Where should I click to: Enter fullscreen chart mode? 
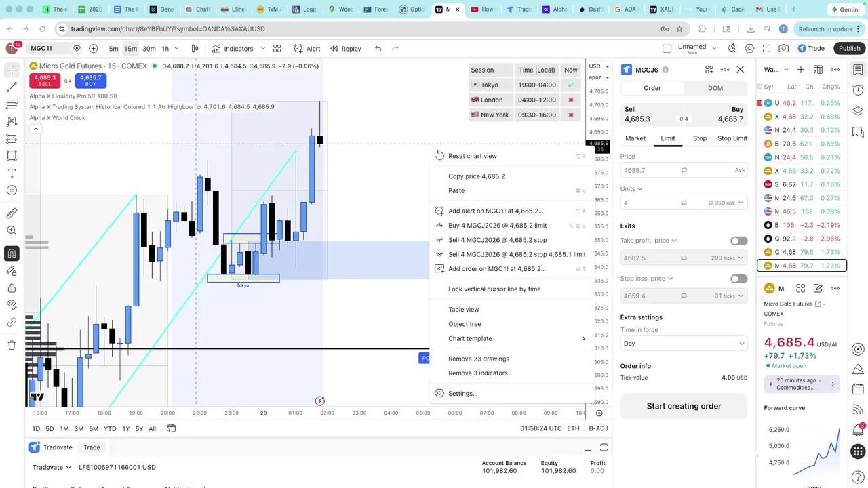[767, 49]
